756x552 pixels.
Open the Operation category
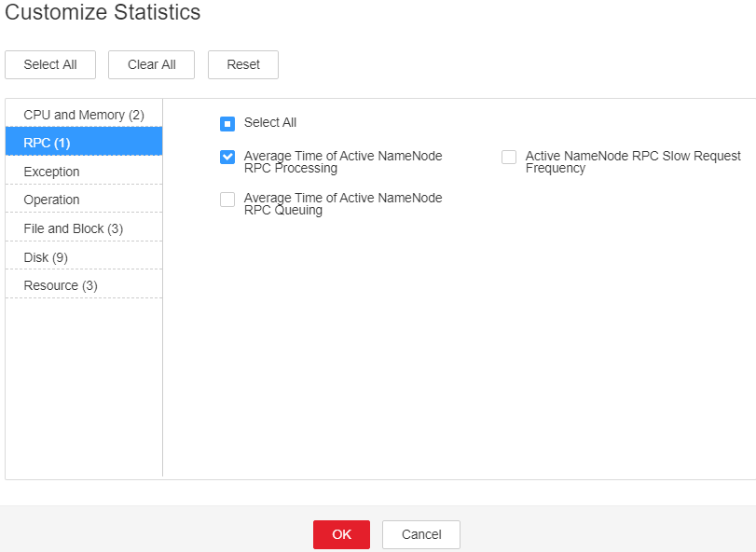(84, 200)
